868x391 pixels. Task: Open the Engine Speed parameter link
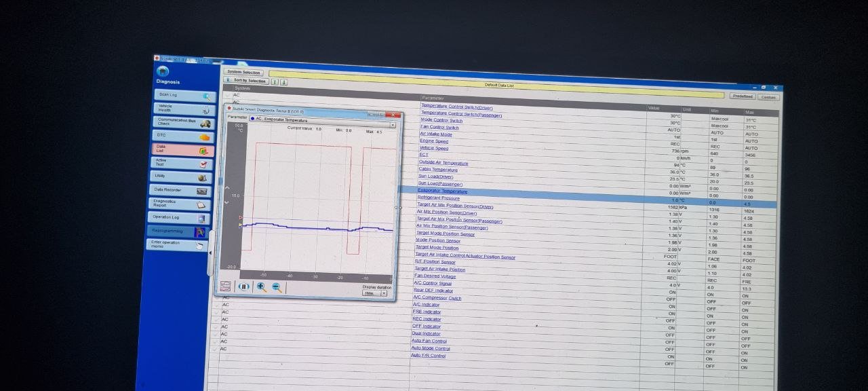pos(434,141)
